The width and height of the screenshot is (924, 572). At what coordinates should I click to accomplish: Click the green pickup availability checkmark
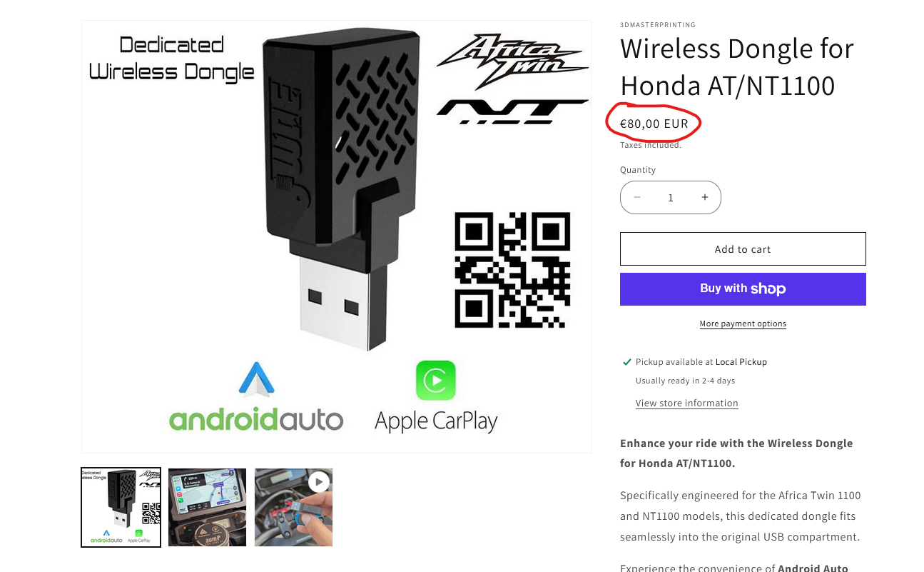coord(627,362)
